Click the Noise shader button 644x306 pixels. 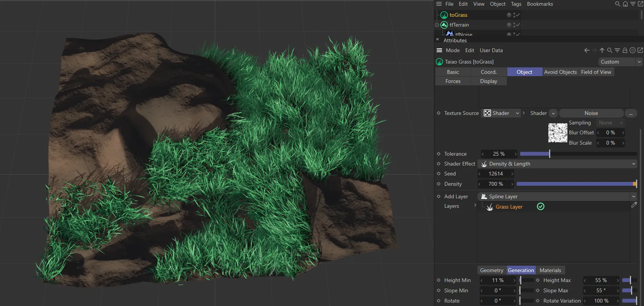tap(591, 113)
